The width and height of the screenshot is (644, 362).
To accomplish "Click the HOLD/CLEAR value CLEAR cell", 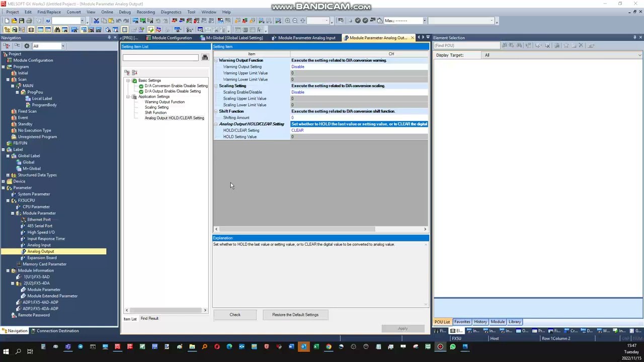I will point(359,131).
